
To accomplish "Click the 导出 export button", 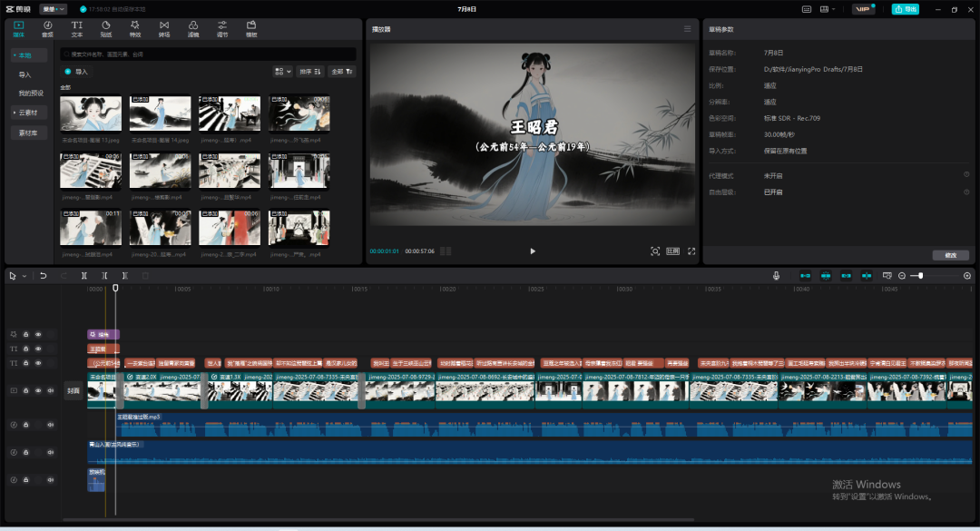I will click(905, 9).
